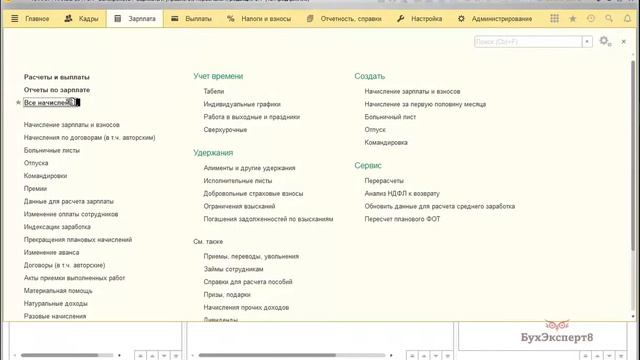Create a Командировка document
This screenshot has height=360, width=640.
[386, 142]
